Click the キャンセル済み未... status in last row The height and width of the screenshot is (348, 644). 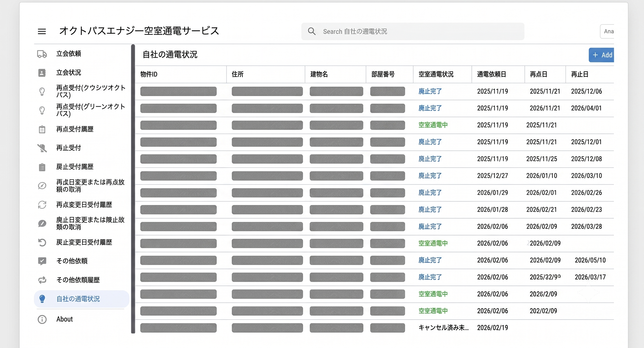[443, 328]
